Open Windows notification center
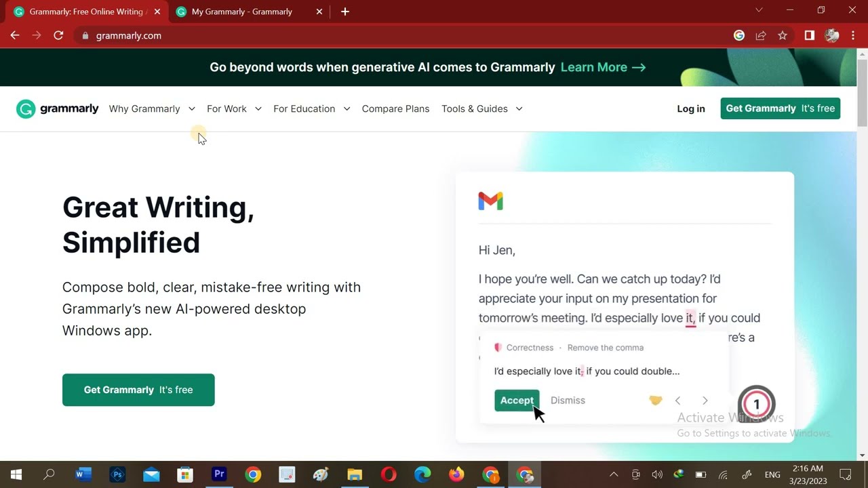868x488 pixels. (846, 474)
